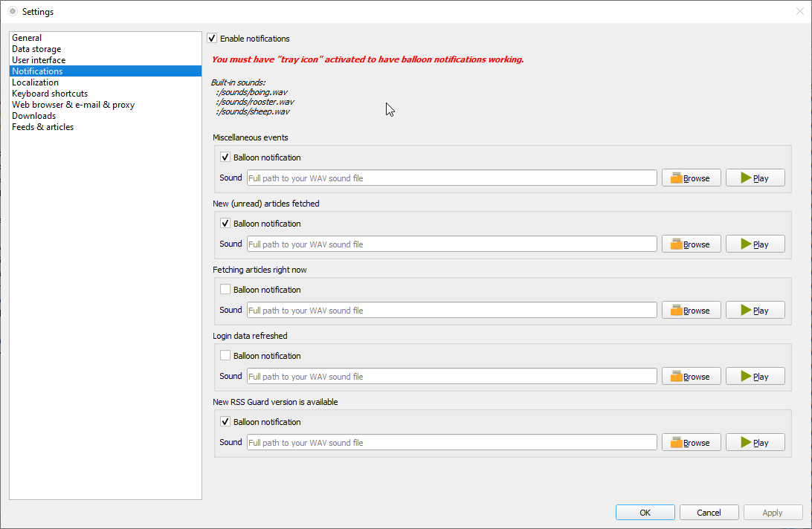
Task: Browse sound for New RSS Guard version
Action: coord(691,443)
